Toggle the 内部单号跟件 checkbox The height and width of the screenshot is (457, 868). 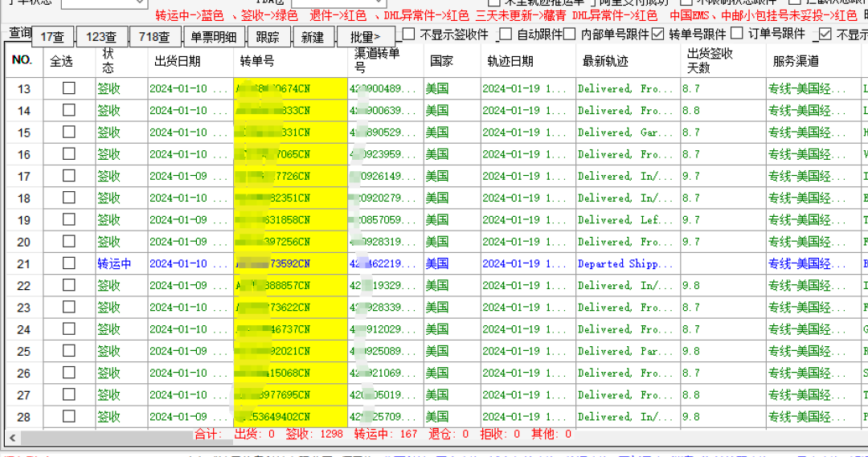[570, 35]
